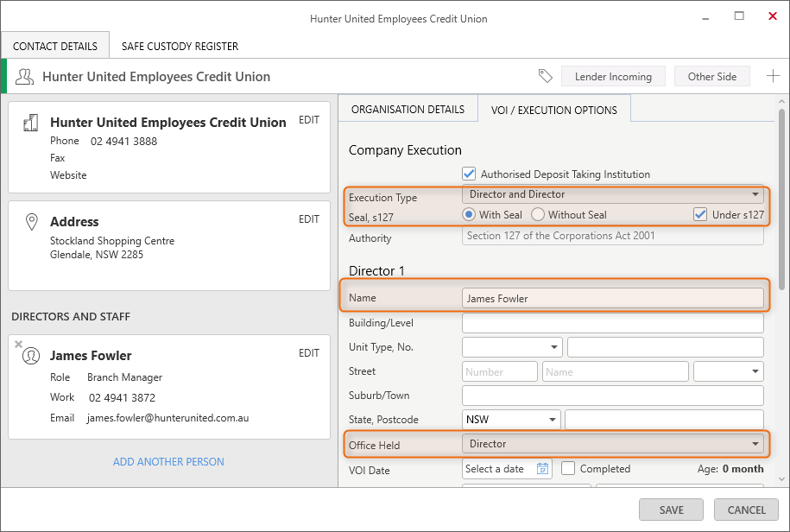Click address line Glendale, NSW 2285
Image resolution: width=790 pixels, height=532 pixels.
click(x=96, y=255)
